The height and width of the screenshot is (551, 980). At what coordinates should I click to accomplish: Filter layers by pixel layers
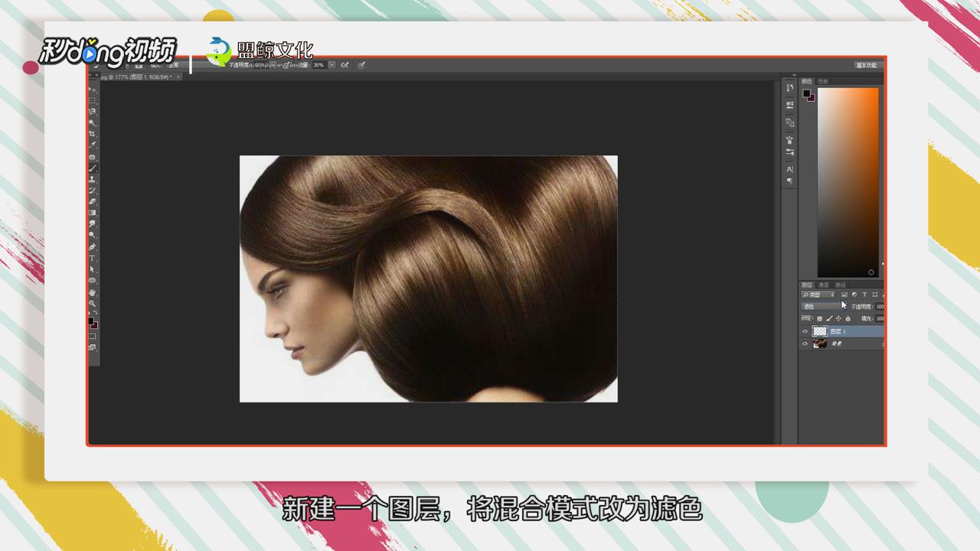844,294
